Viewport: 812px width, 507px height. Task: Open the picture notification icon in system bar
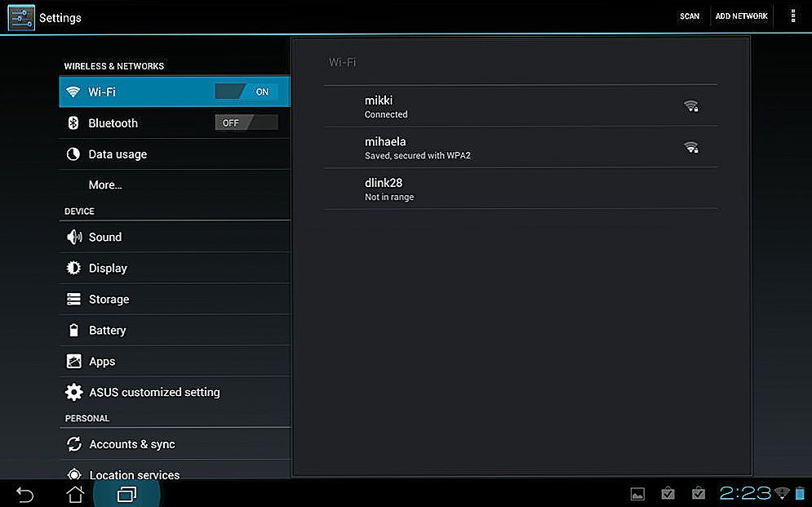[x=637, y=494]
